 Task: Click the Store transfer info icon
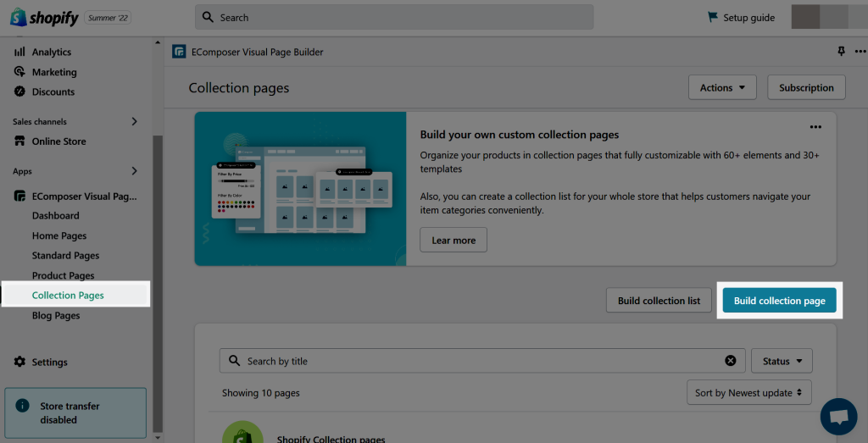pyautogui.click(x=22, y=406)
